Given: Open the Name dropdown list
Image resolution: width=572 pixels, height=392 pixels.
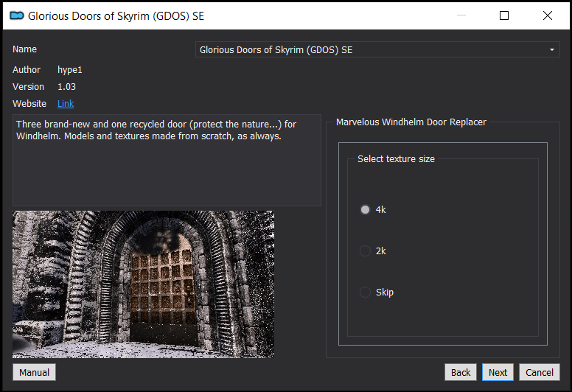Looking at the screenshot, I should tap(377, 49).
